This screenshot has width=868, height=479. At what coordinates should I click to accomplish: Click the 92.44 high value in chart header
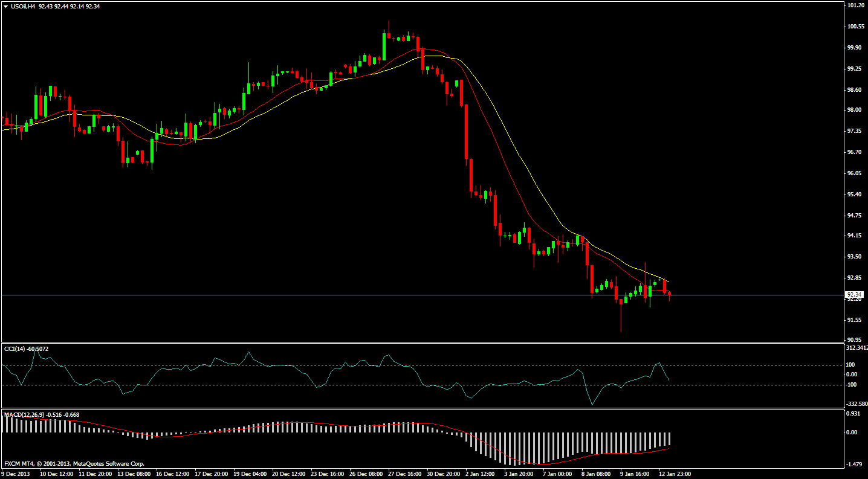pos(62,6)
